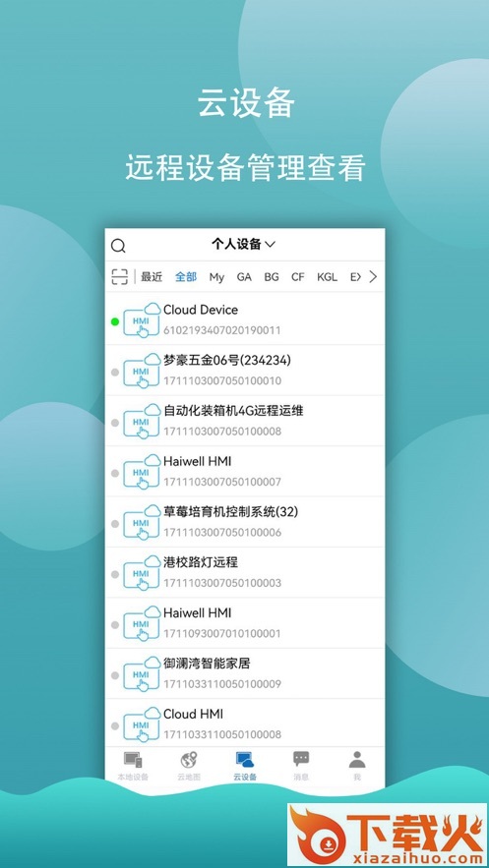The height and width of the screenshot is (868, 489).
Task: Open device 御澜湾智能家居
Action: tap(207, 664)
